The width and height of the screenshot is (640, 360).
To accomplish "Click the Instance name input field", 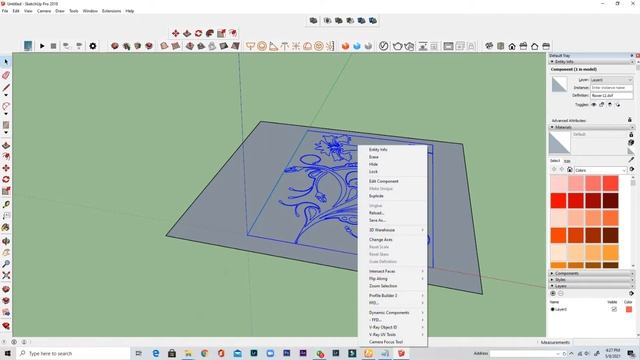I will (611, 88).
